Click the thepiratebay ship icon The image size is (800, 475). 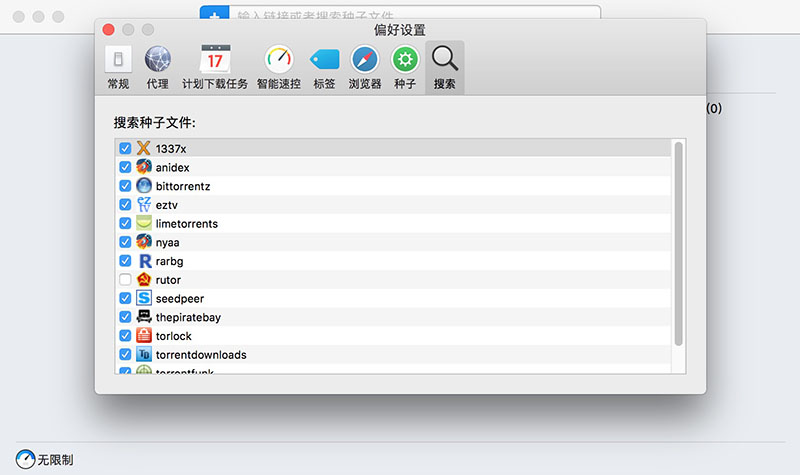144,317
